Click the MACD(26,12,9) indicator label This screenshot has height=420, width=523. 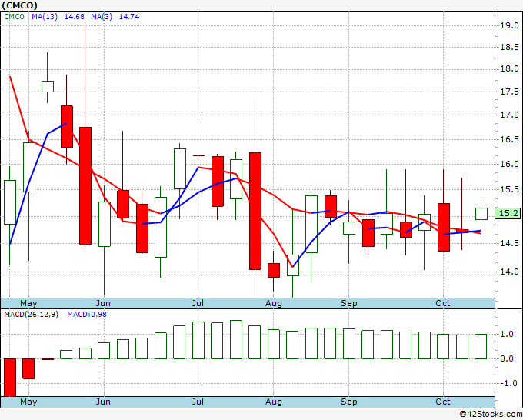(31, 315)
